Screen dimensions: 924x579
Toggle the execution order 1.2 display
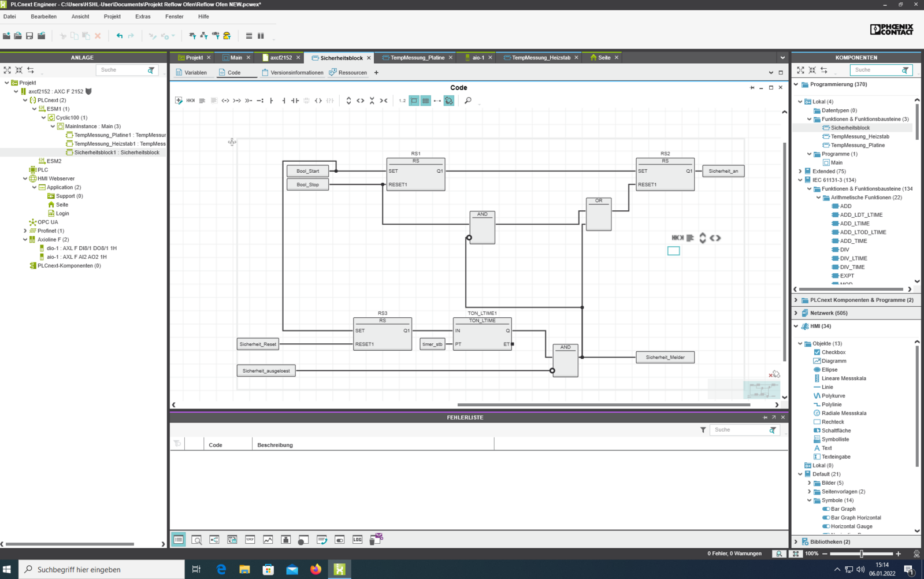point(402,101)
